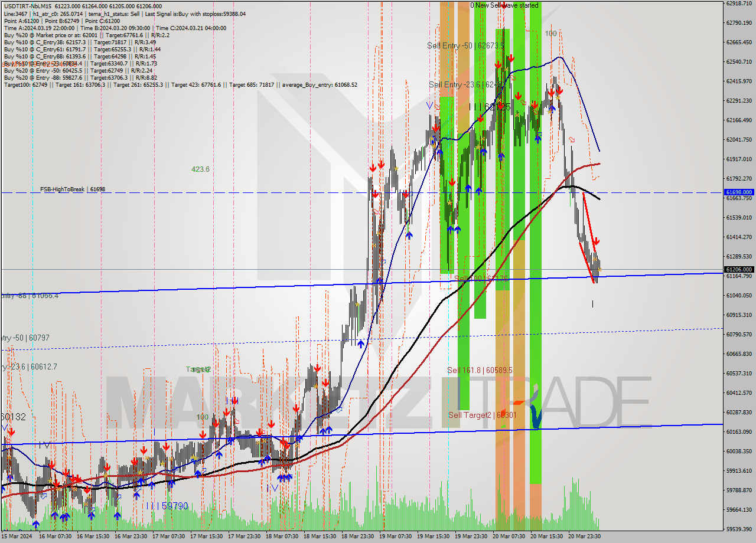Click price axis value 62166.490

pos(738,120)
